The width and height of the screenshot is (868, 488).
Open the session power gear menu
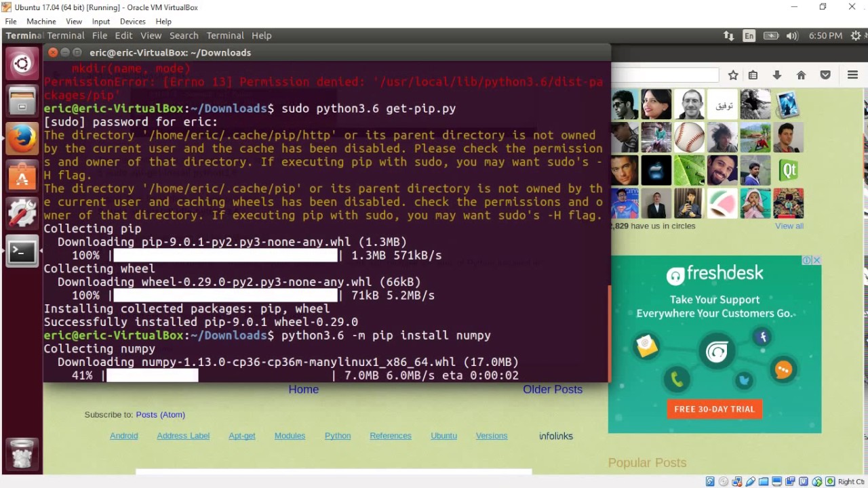click(x=855, y=36)
